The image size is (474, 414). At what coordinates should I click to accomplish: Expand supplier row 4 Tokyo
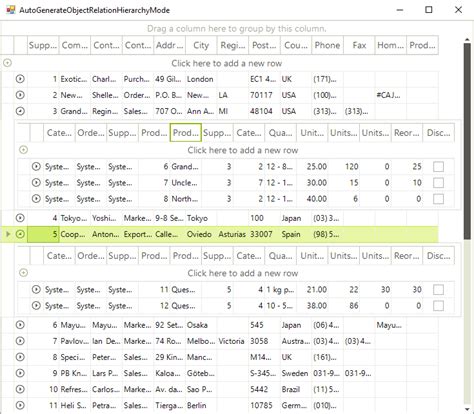click(x=20, y=218)
